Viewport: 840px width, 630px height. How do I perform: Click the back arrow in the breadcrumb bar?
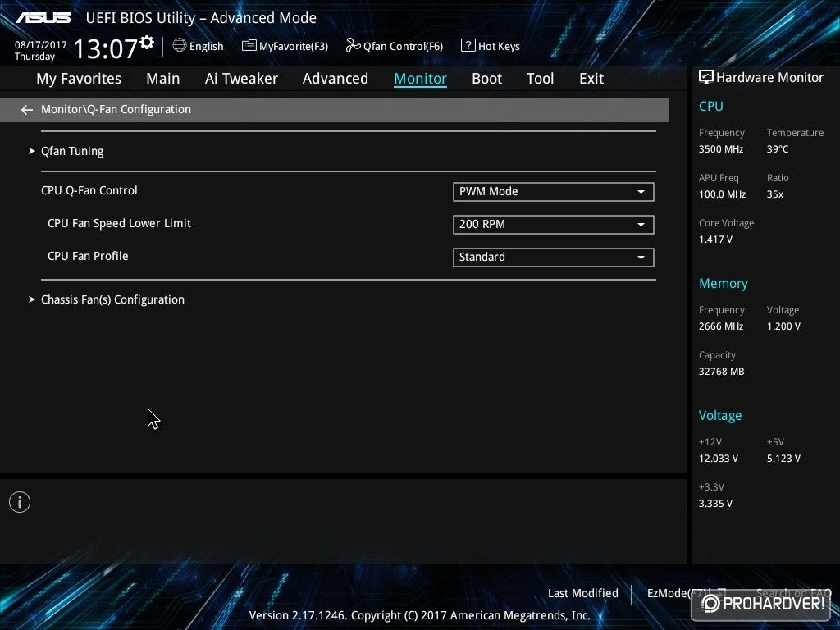[x=27, y=110]
